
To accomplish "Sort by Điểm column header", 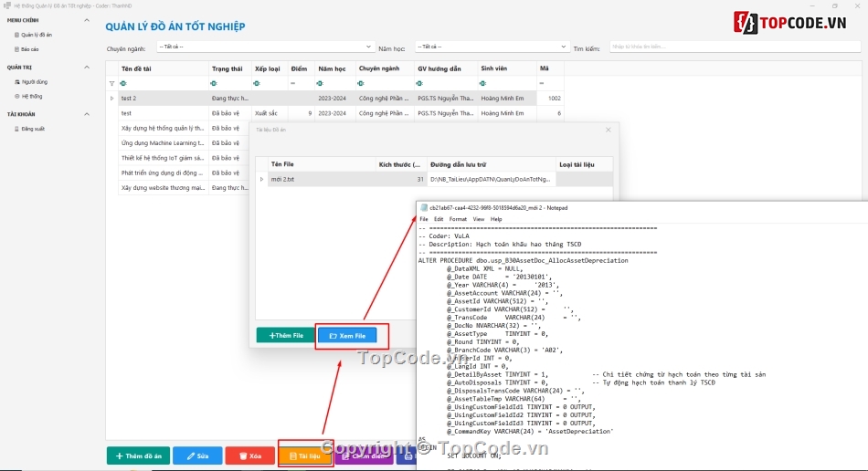I will [301, 69].
